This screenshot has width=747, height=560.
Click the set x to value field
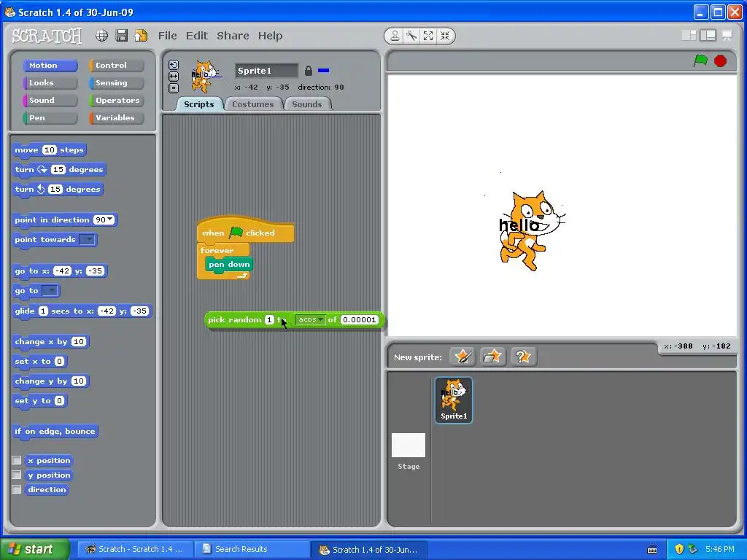[60, 362]
